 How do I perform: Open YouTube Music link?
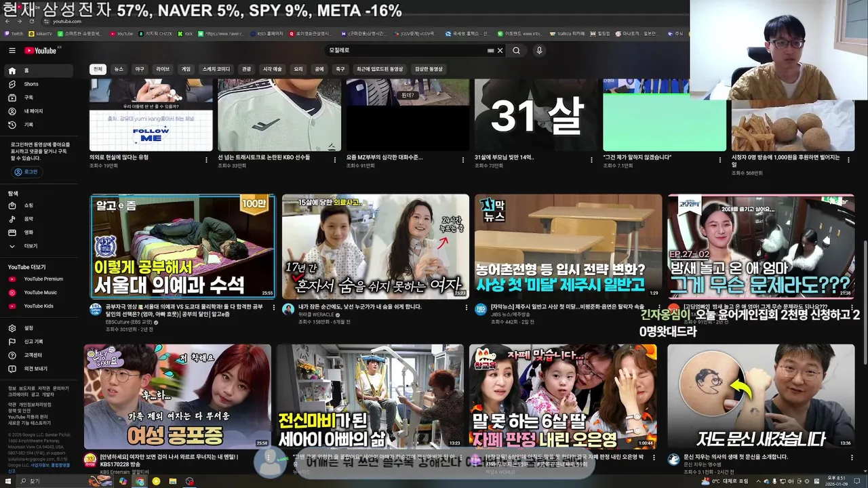point(38,292)
